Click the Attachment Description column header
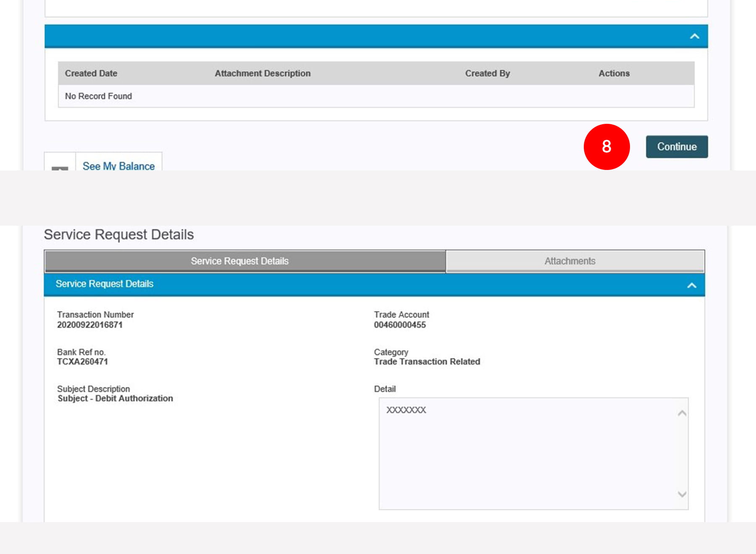Image resolution: width=756 pixels, height=554 pixels. 262,73
